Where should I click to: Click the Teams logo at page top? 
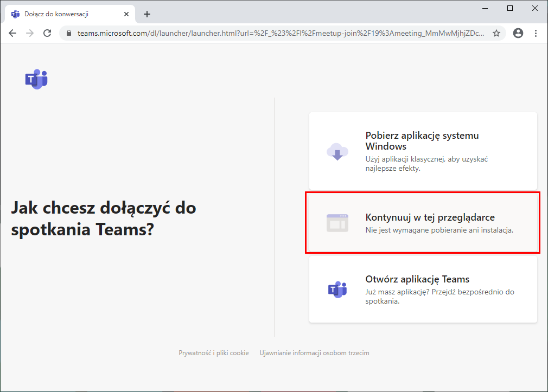(x=36, y=79)
